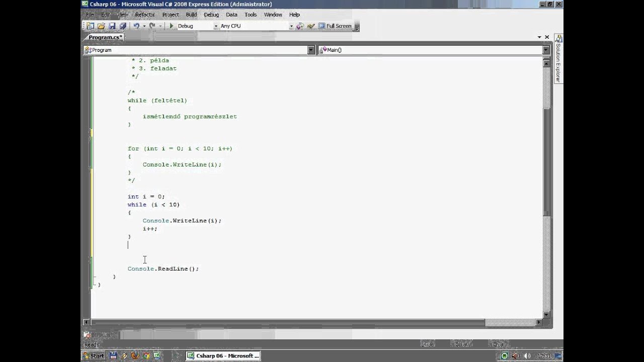Click the 'Ready' status bar text
The width and height of the screenshot is (644, 362).
92,344
